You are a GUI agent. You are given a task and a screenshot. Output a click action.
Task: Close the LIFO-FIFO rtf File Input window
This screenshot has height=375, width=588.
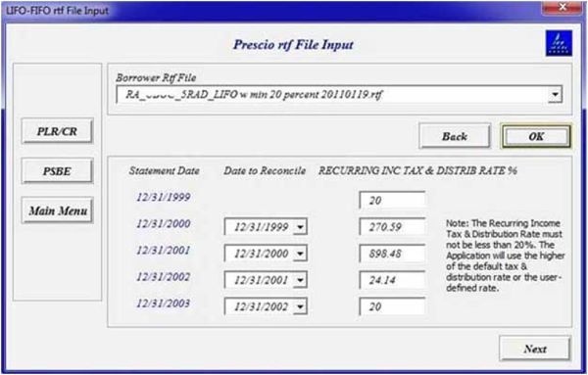pos(563,7)
